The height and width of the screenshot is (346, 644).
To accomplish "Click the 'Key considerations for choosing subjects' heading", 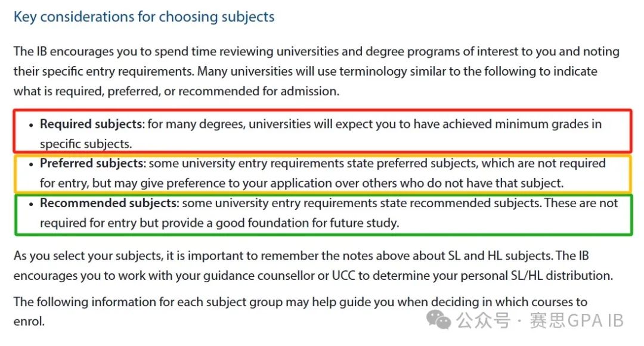I will [144, 17].
